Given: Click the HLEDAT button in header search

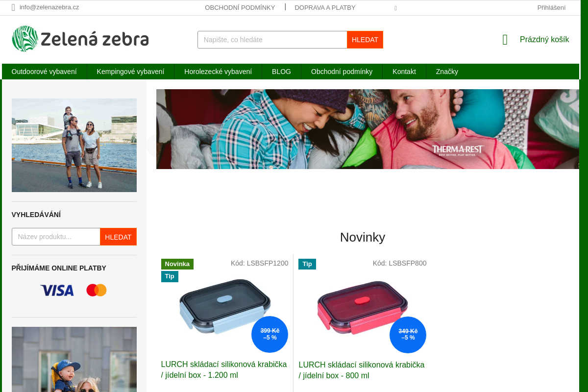Looking at the screenshot, I should tap(365, 40).
